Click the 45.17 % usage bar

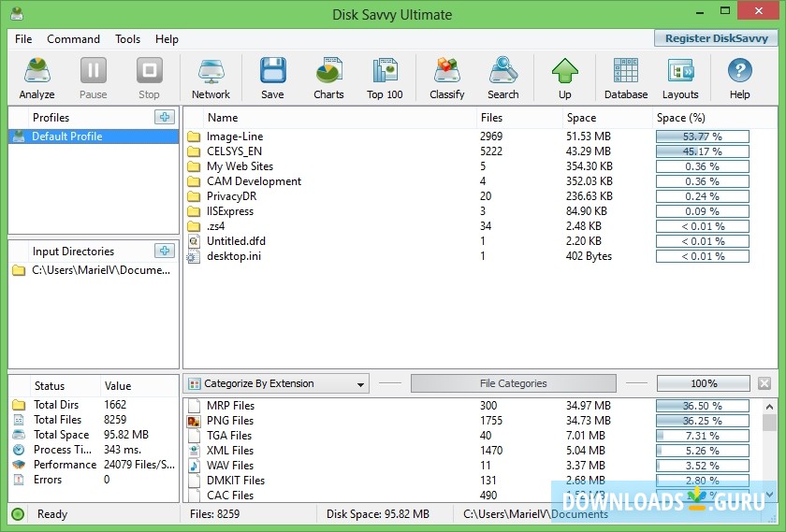(x=703, y=151)
